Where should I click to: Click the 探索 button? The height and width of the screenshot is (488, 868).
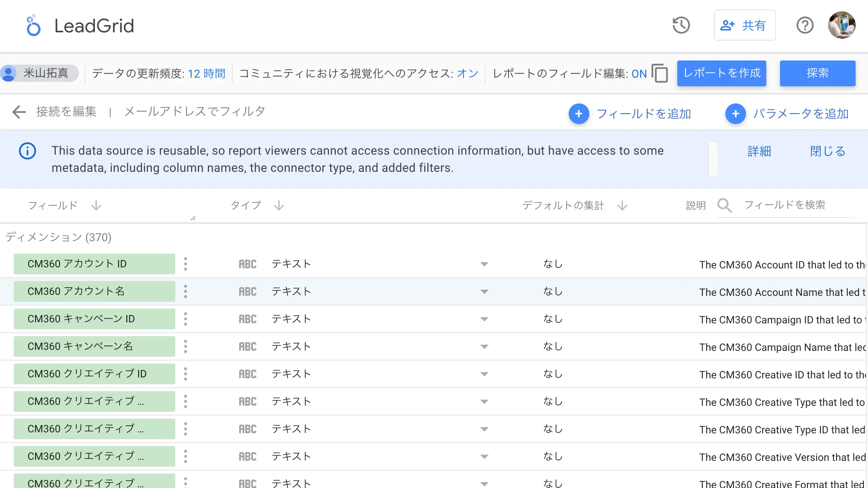[817, 73]
